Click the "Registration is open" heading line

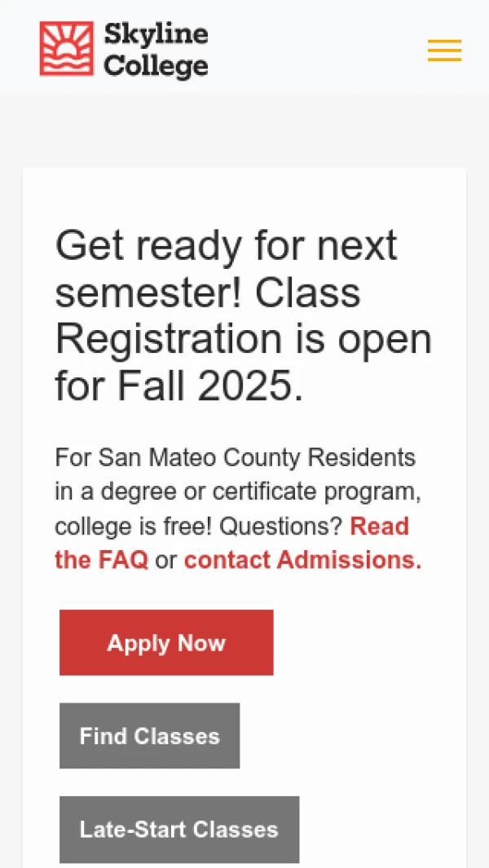pos(243,337)
